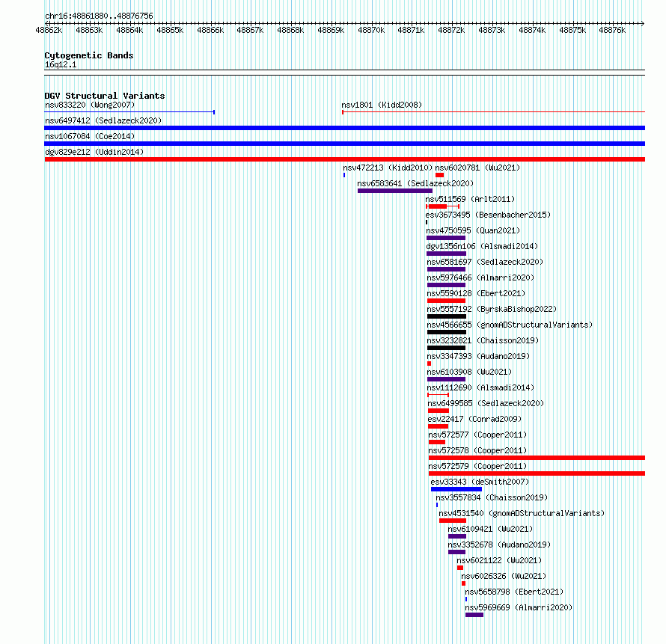Click the nsv1801 (Kidd2008) variant label

(x=382, y=105)
